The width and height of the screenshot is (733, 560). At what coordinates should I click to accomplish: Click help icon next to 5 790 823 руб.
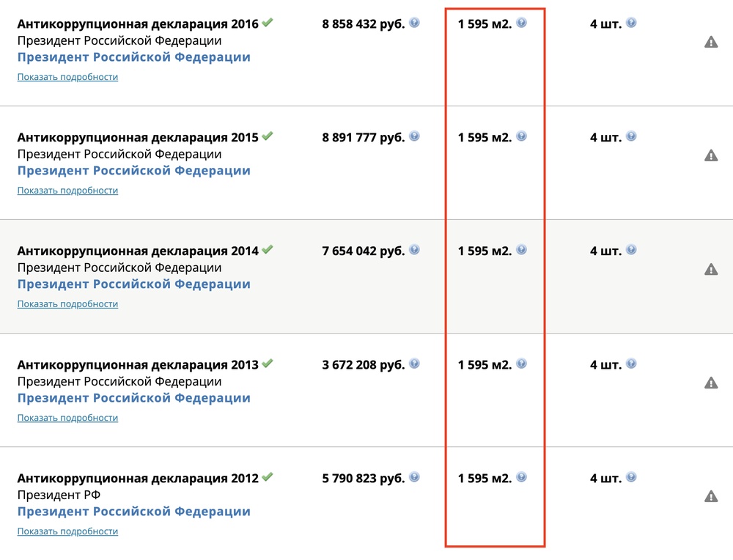(414, 477)
